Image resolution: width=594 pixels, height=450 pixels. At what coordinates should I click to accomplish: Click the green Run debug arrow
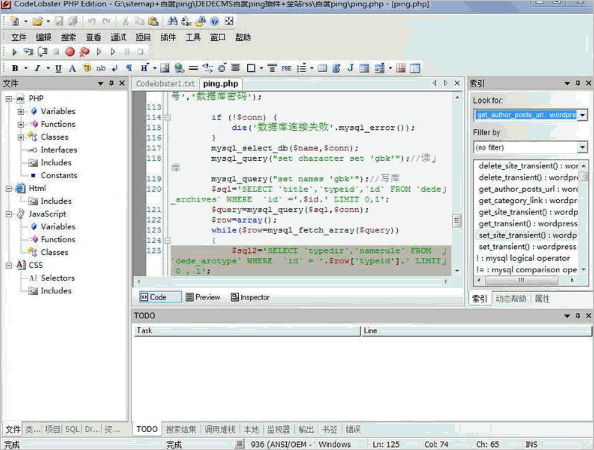pos(14,52)
